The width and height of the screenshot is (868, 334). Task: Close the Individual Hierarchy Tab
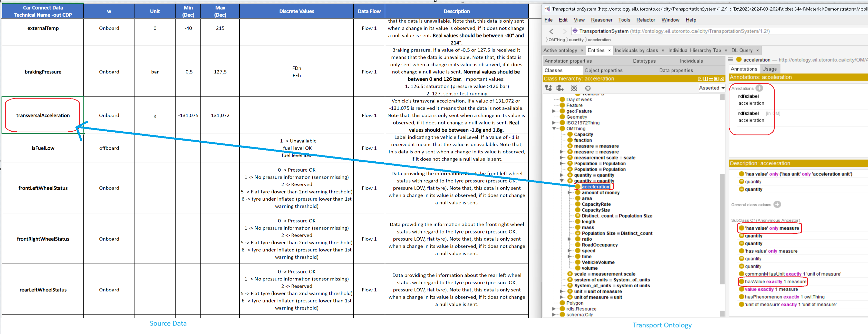(x=726, y=51)
